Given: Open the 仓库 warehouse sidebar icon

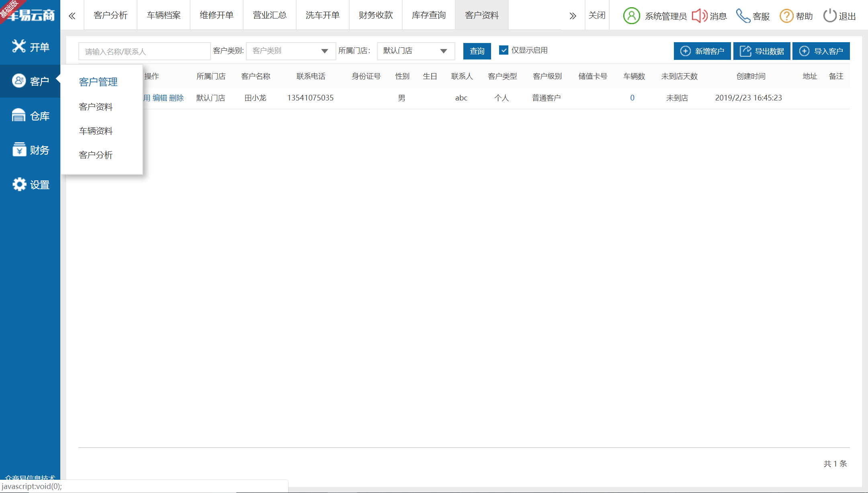Looking at the screenshot, I should click(x=18, y=115).
